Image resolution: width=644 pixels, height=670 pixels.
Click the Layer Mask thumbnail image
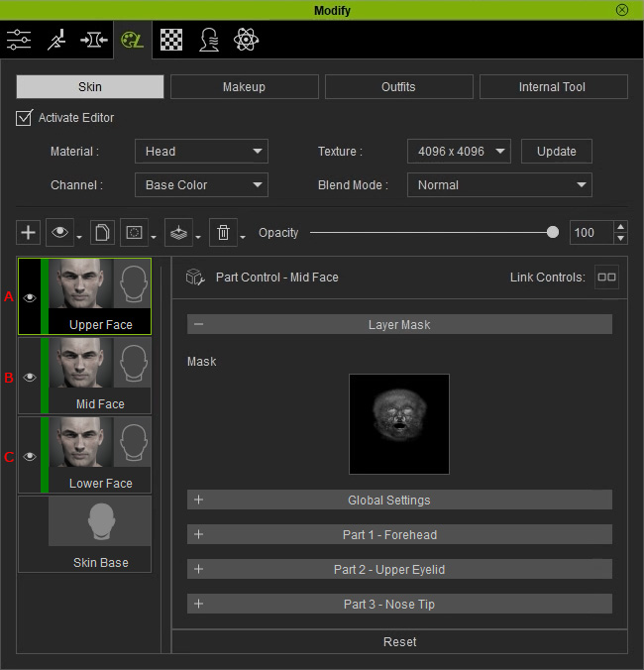pyautogui.click(x=399, y=423)
